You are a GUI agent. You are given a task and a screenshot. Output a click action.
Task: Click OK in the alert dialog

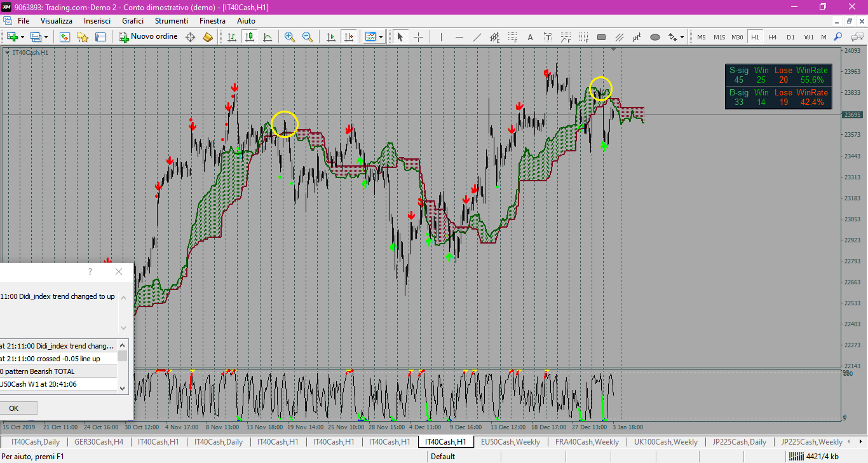pyautogui.click(x=13, y=408)
